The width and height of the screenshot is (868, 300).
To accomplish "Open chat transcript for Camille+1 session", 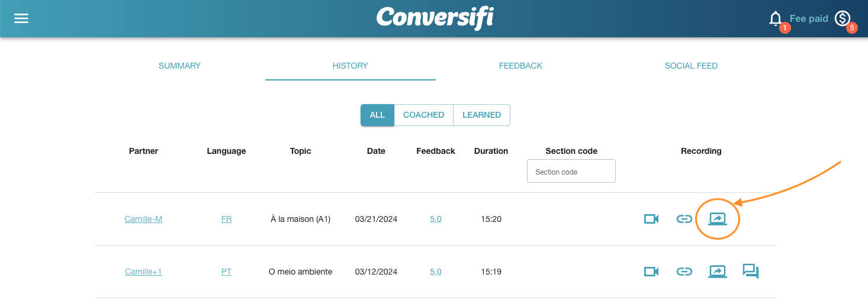I will coord(751,272).
